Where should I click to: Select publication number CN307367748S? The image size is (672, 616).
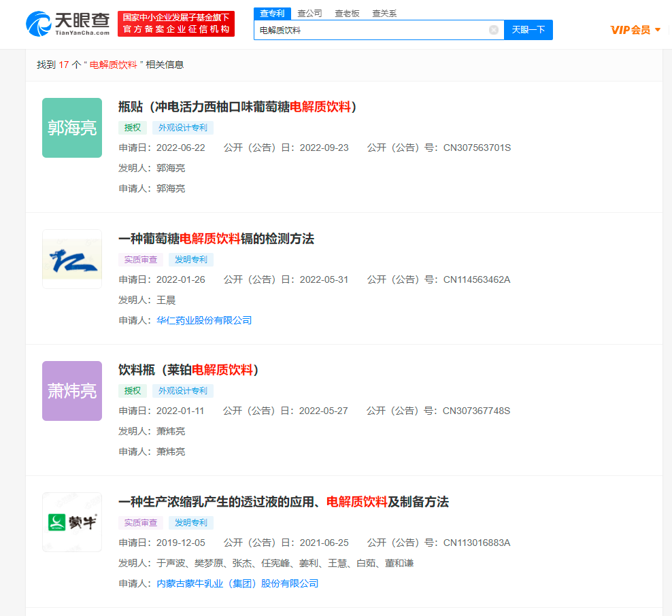tap(476, 411)
